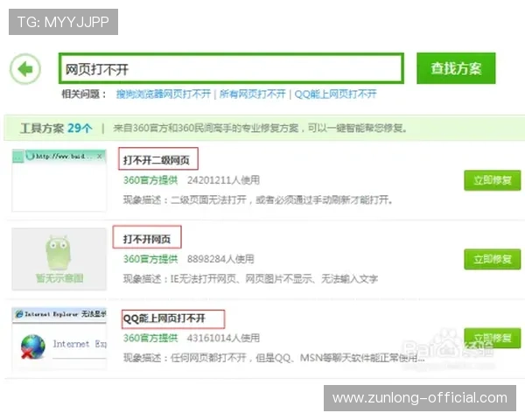Click the 工具方案 29个 heading
Image resolution: width=525 pixels, height=420 pixels.
coord(56,129)
